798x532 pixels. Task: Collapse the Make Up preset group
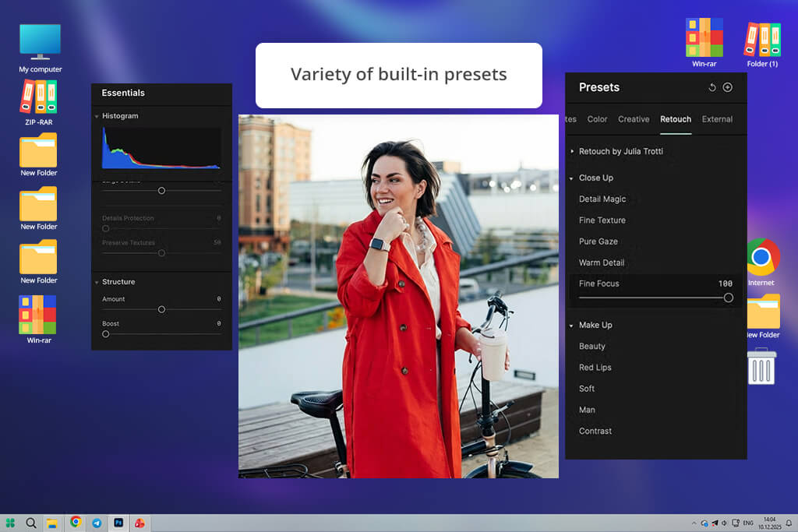(x=571, y=326)
